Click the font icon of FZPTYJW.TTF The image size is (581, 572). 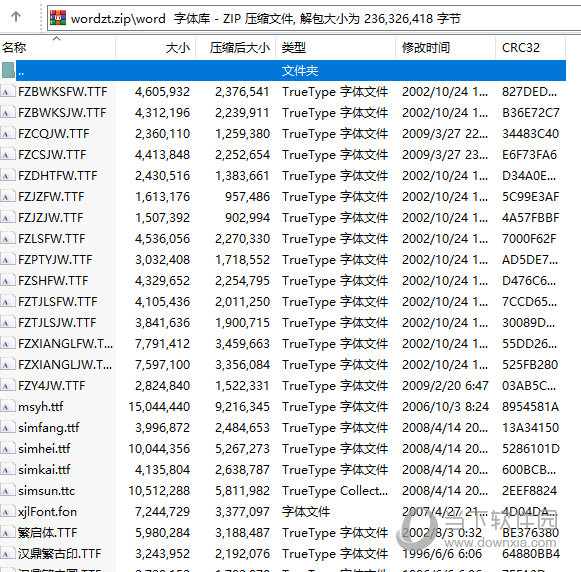(x=7, y=260)
